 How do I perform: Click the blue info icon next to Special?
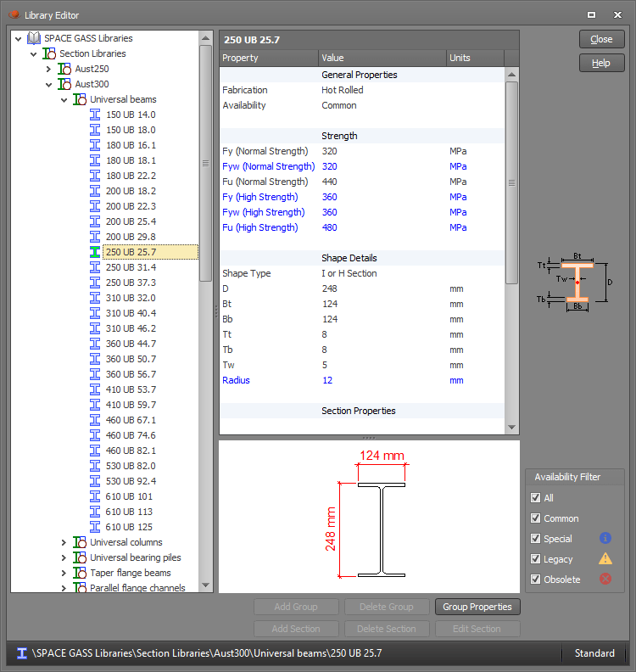coord(605,538)
